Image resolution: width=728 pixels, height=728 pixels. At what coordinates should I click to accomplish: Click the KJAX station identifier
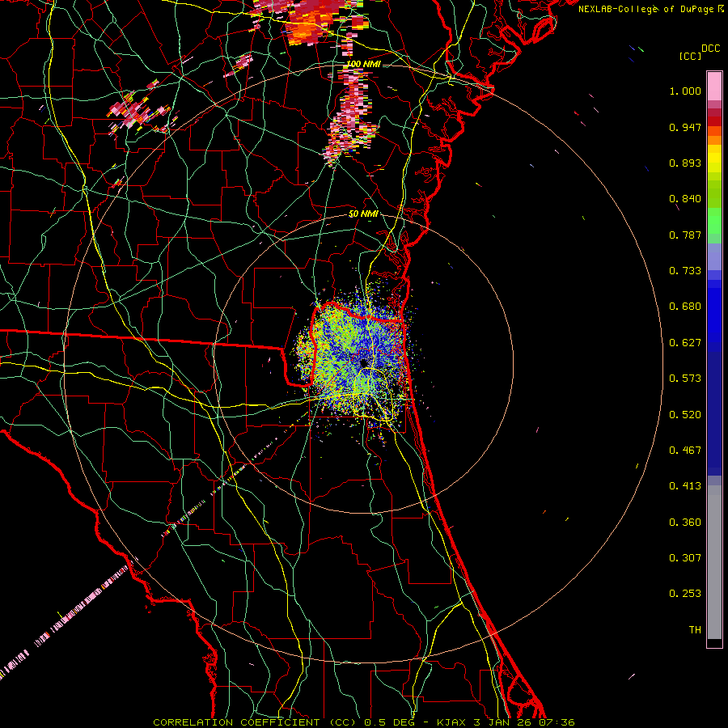452,722
